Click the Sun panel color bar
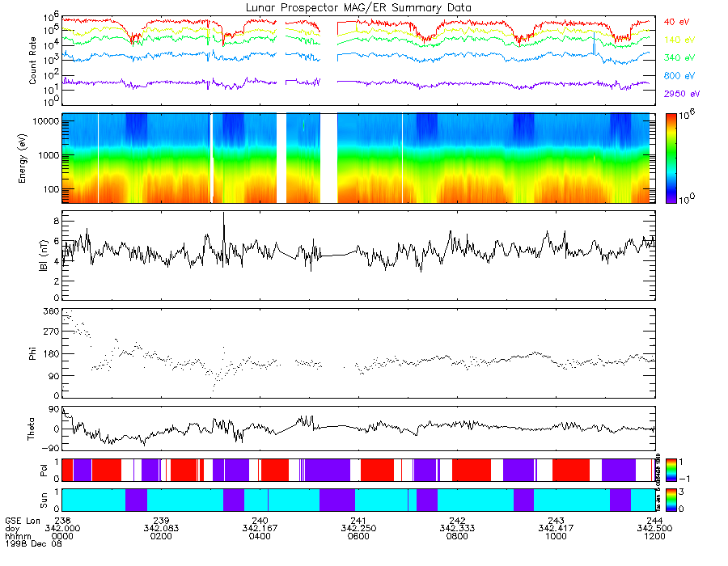Viewport: 728px width, 566px height. (x=671, y=501)
